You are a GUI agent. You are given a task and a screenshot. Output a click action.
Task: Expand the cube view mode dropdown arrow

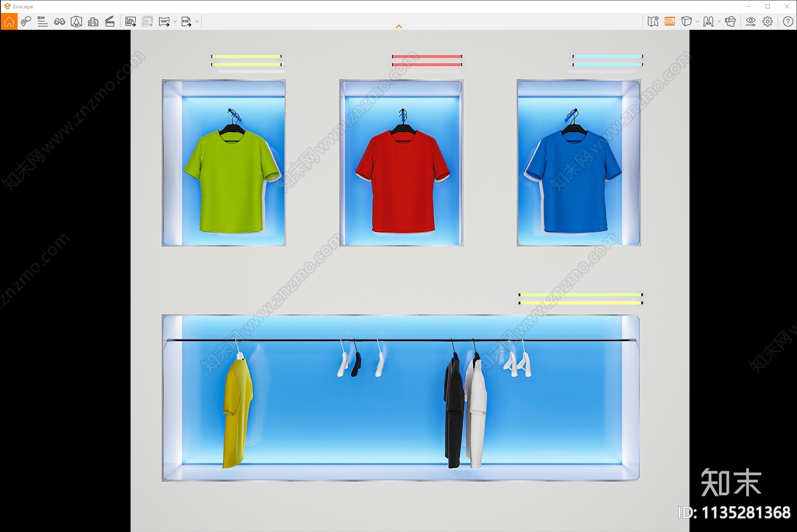[x=697, y=21]
